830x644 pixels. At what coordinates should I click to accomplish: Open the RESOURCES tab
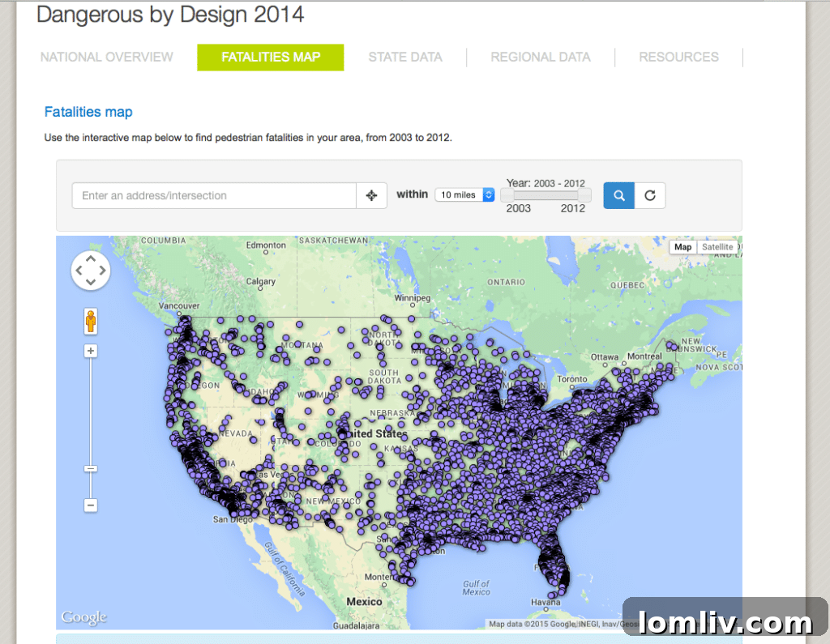pyautogui.click(x=678, y=57)
